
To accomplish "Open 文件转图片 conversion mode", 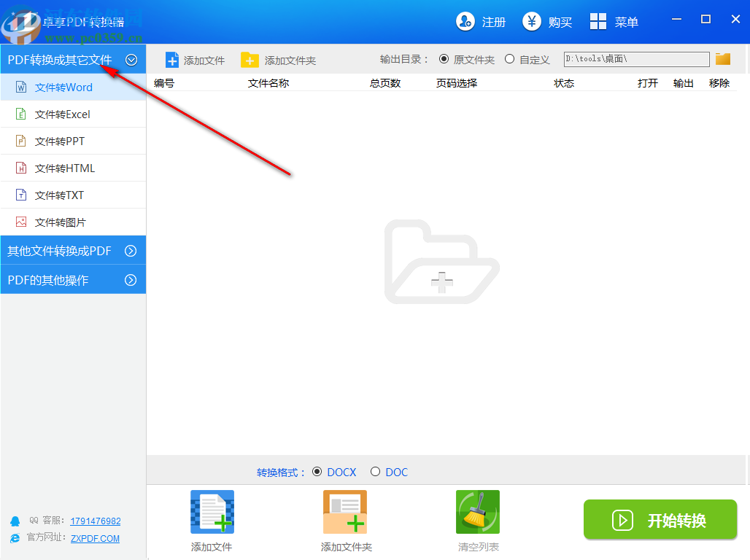I will tap(73, 222).
